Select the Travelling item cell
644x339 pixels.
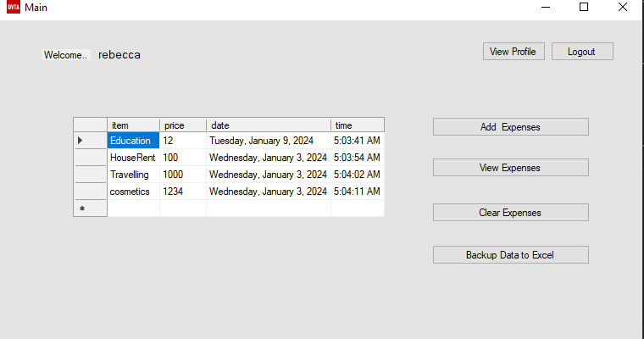click(x=134, y=175)
